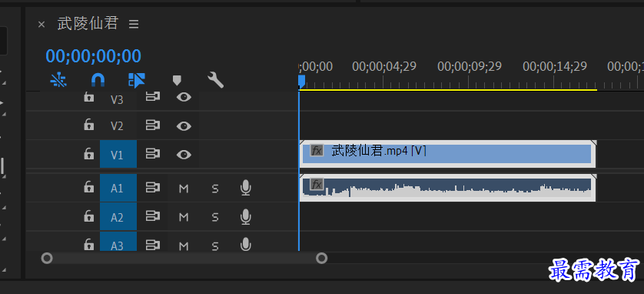Grab left handle of zoom scroll bar
The image size is (644, 294).
click(47, 259)
